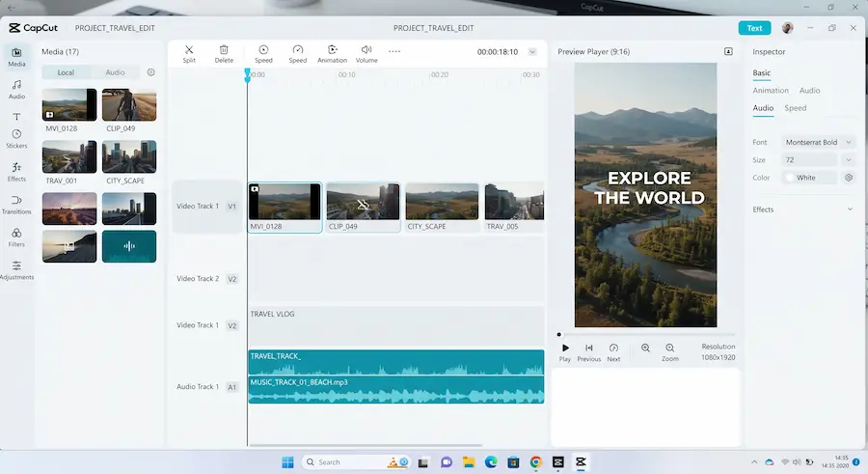The image size is (868, 474).
Task: Open the timecode 00:00:18:10 dropdown arrow
Action: click(x=532, y=51)
